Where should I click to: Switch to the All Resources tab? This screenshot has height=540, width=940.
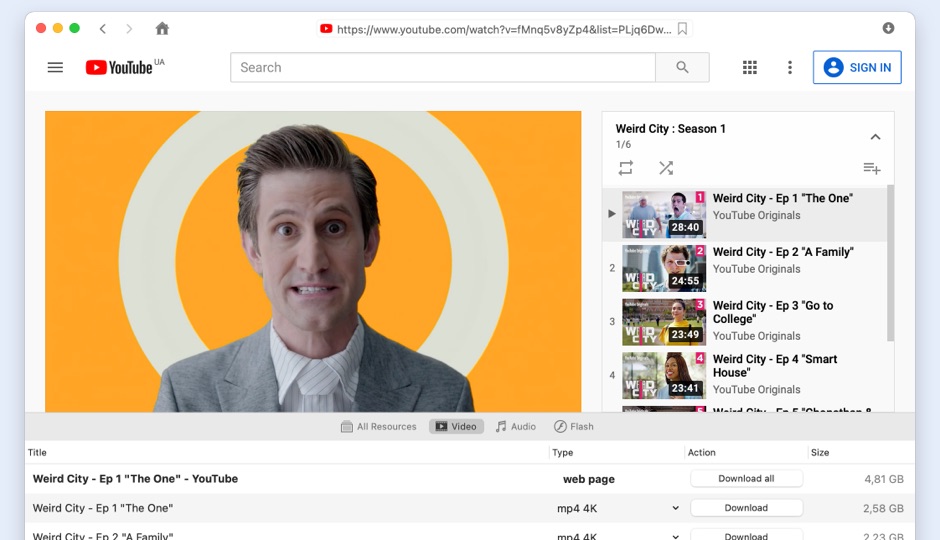point(379,427)
